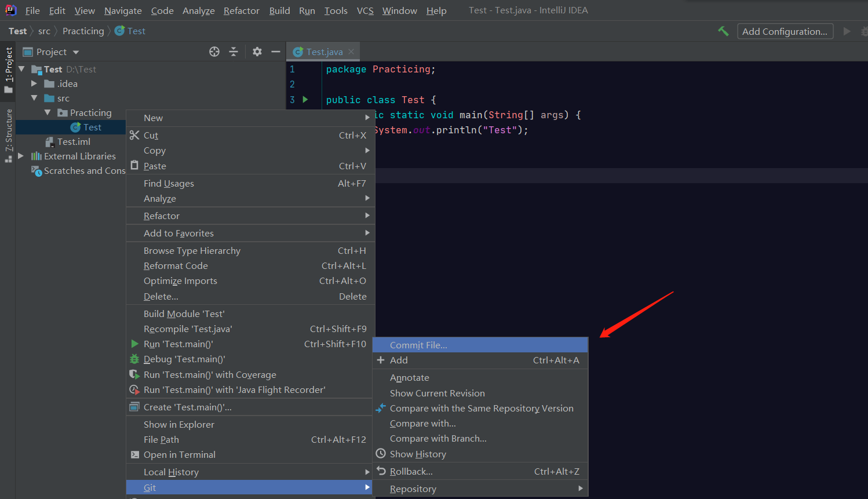Collapse the src folder
This screenshot has width=868, height=499.
pos(34,98)
